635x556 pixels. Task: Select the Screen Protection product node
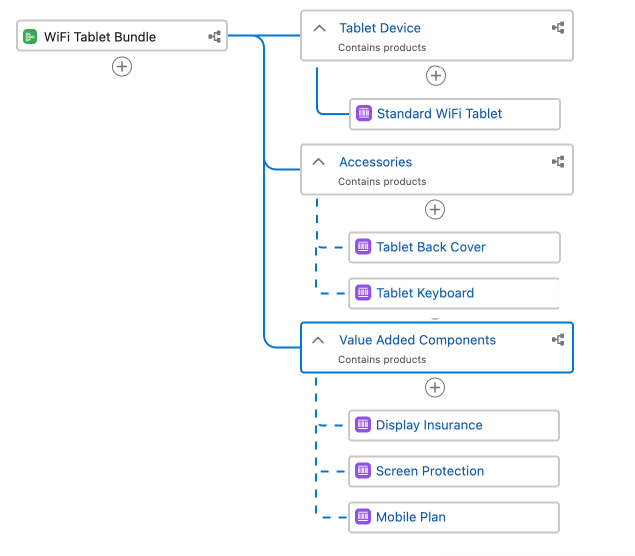[454, 471]
